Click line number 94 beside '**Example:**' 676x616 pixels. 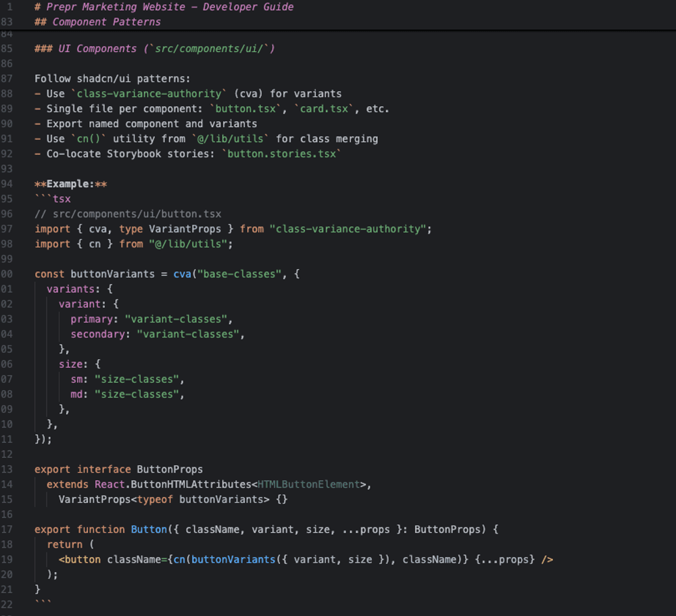pyautogui.click(x=7, y=184)
